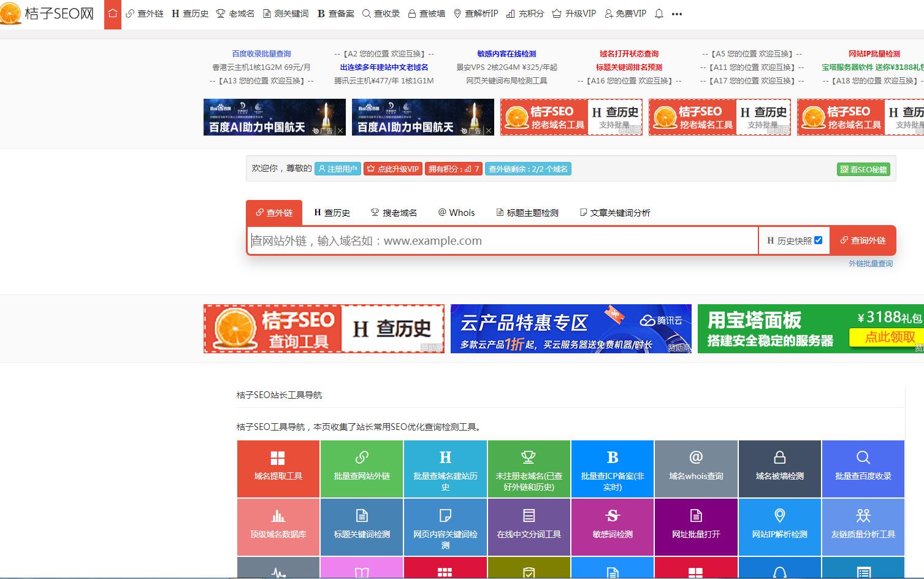Click 充积分 in the top navigation
This screenshot has width=924, height=579.
pyautogui.click(x=525, y=13)
